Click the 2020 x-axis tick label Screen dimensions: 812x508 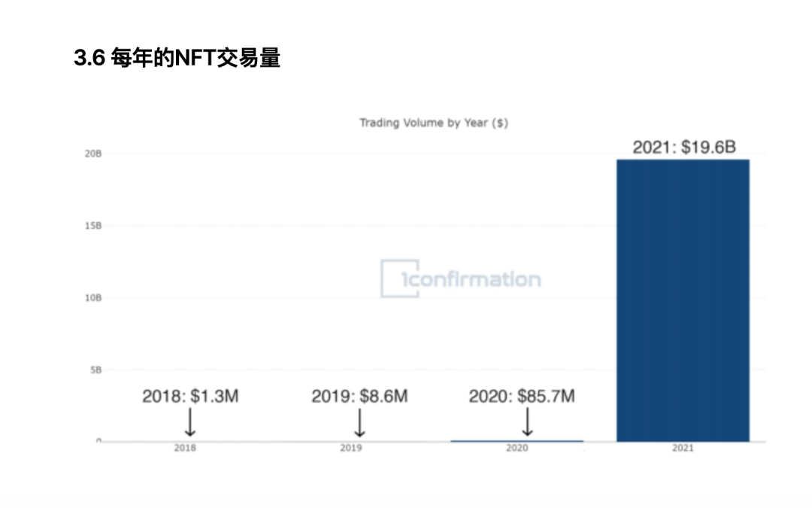[x=517, y=448]
